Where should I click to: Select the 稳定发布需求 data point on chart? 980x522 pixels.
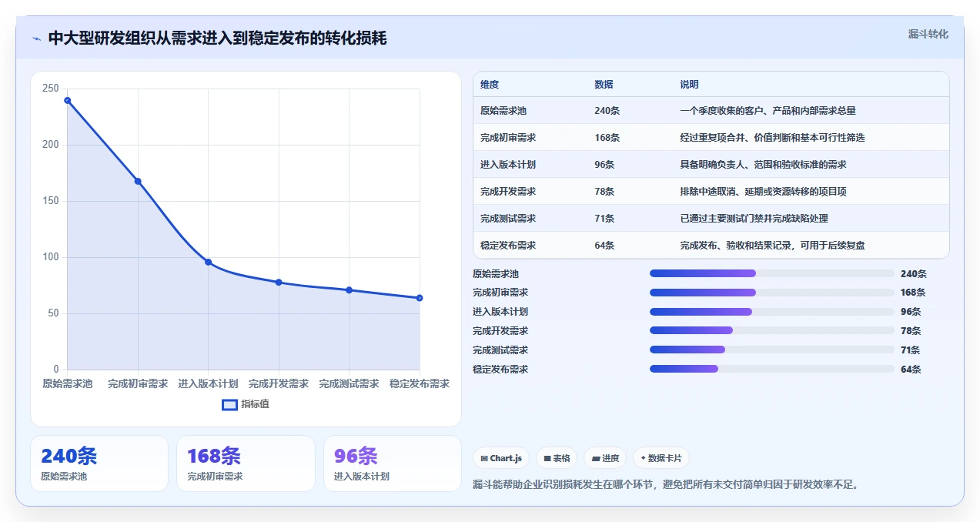coord(420,298)
